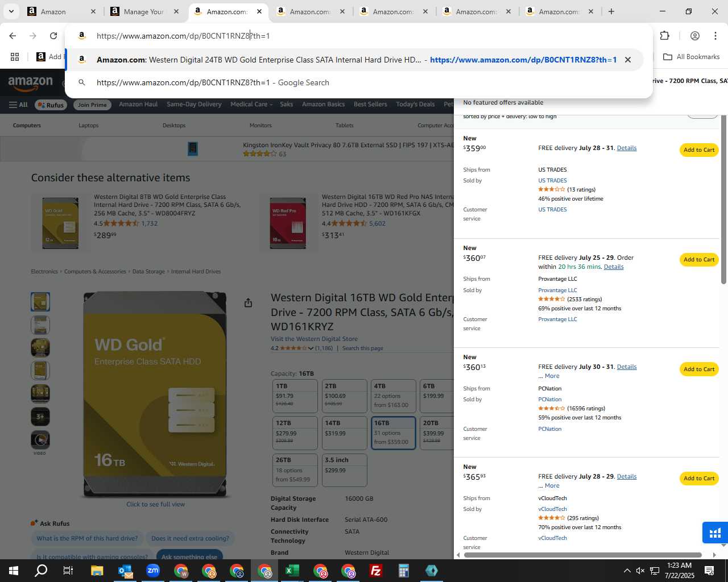The image size is (728, 582).
Task: Open PCNation seller link
Action: [549, 400]
